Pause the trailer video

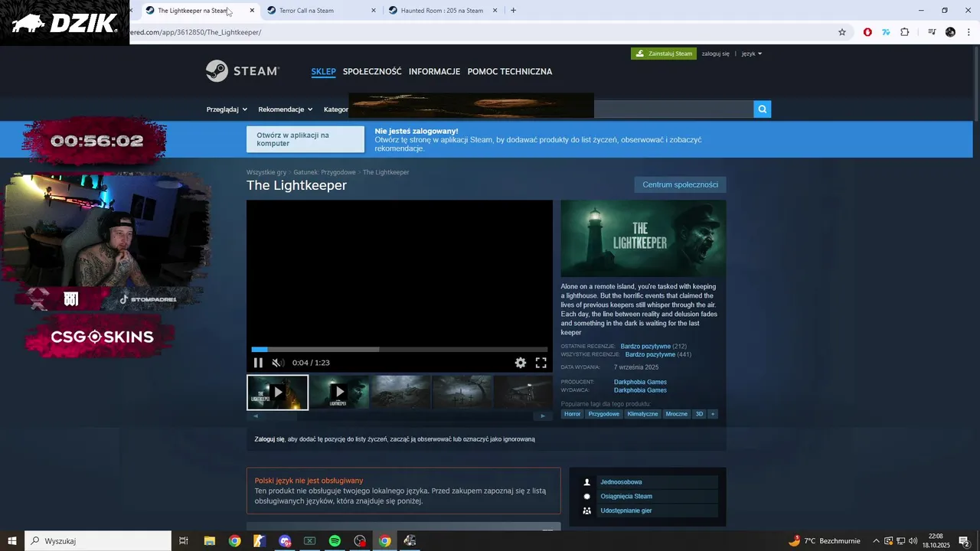pyautogui.click(x=258, y=363)
